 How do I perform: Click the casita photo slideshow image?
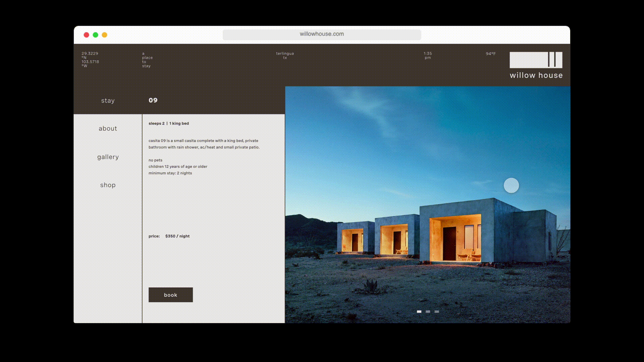tap(427, 204)
